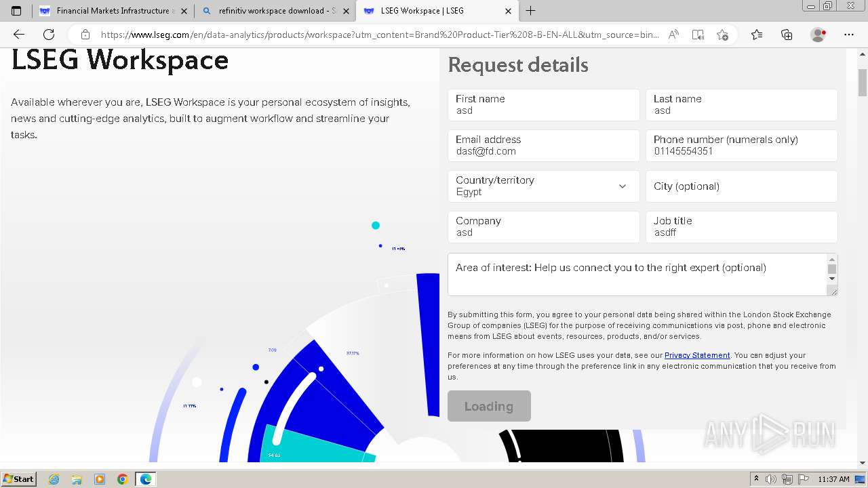The image size is (868, 488).
Task: Click the LSEG Workspace page heading
Action: pos(120,60)
